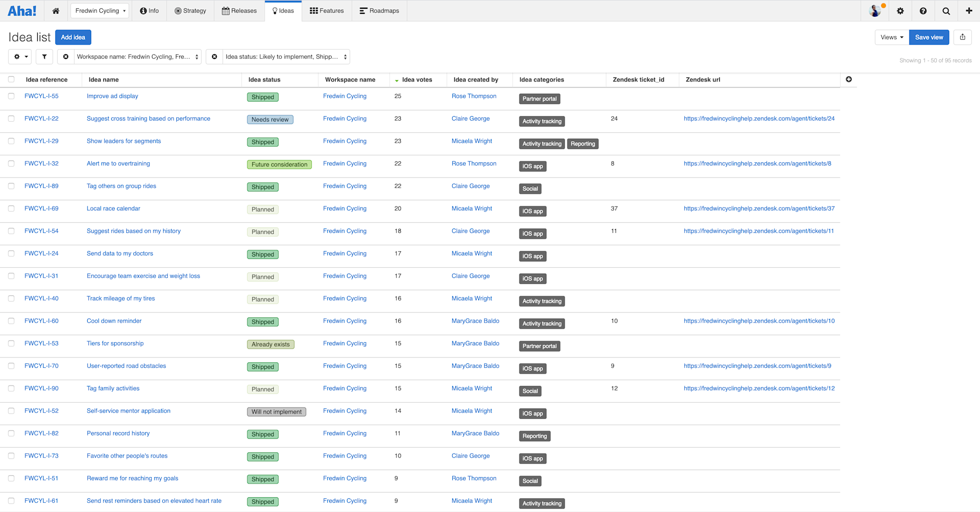Viewport: 980px width, 512px height.
Task: Open the Local race calendar idea
Action: [x=113, y=208]
